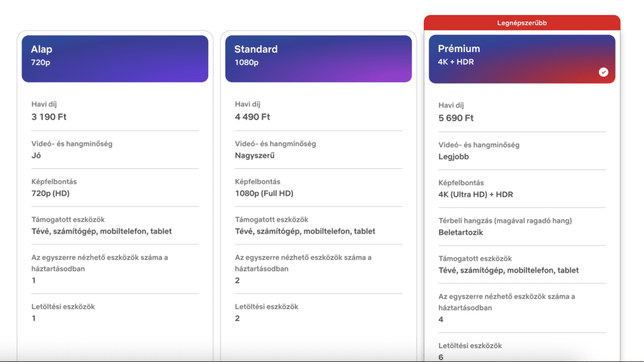Click the red Legnépszerűbb banner
The image size is (644, 362).
(x=522, y=23)
